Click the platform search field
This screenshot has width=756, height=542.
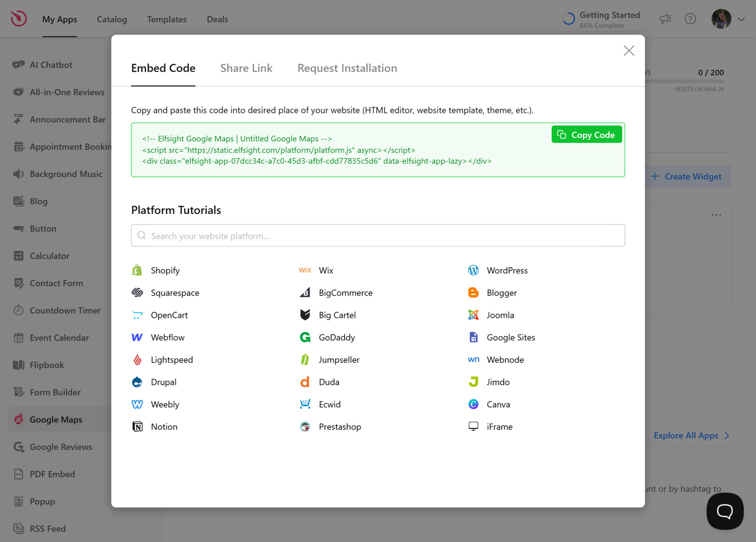378,235
